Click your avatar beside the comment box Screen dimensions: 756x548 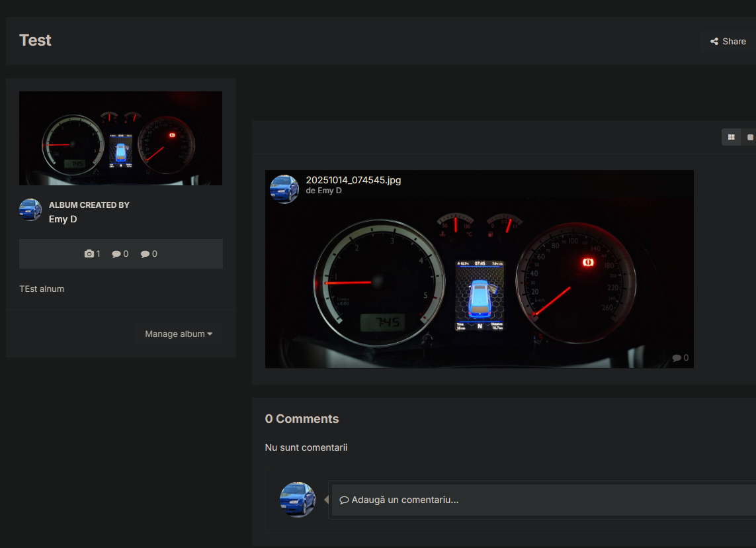[x=298, y=500]
